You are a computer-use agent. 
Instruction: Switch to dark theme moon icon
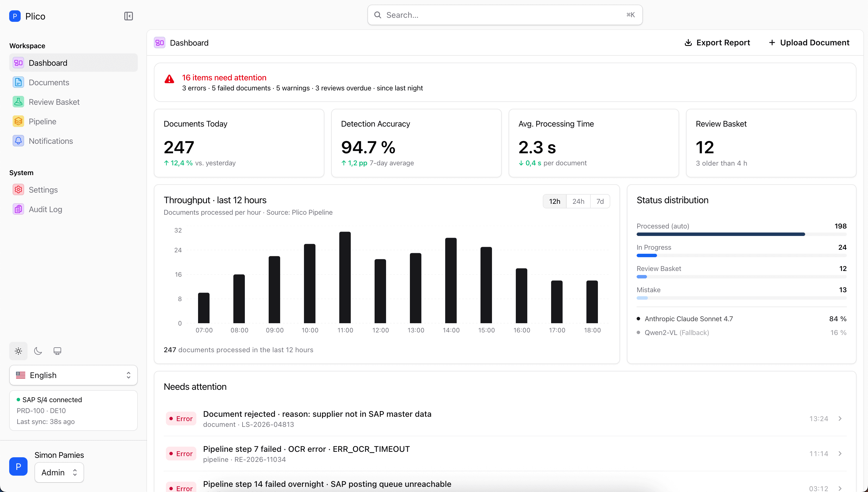pos(38,351)
